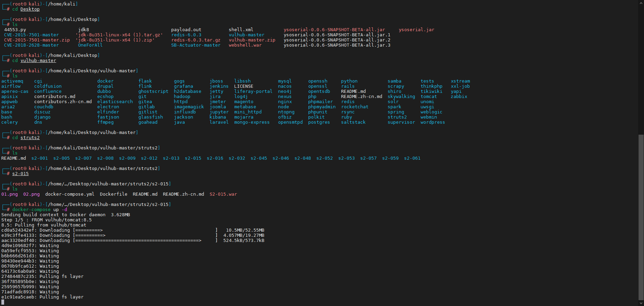This screenshot has width=644, height=306.
Task: Click the activemq directory name
Action: 12,81
